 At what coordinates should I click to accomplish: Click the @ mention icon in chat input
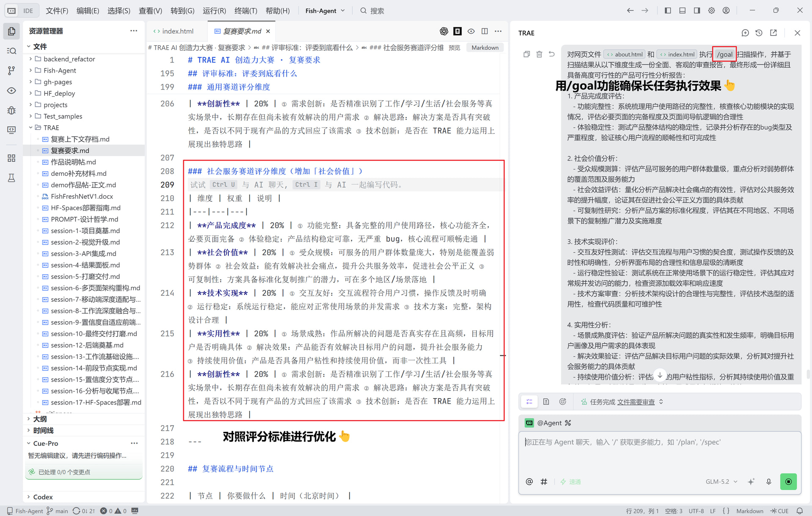(x=529, y=482)
